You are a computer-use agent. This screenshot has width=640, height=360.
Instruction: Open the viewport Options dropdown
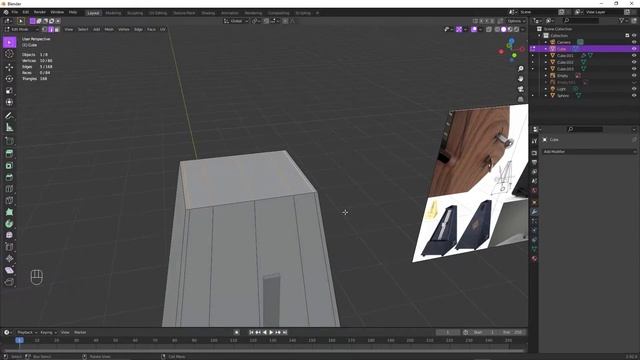pos(516,21)
